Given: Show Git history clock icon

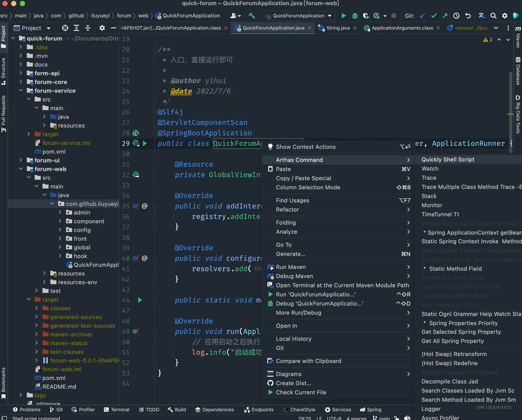Looking at the screenshot, I should pyautogui.click(x=456, y=16).
